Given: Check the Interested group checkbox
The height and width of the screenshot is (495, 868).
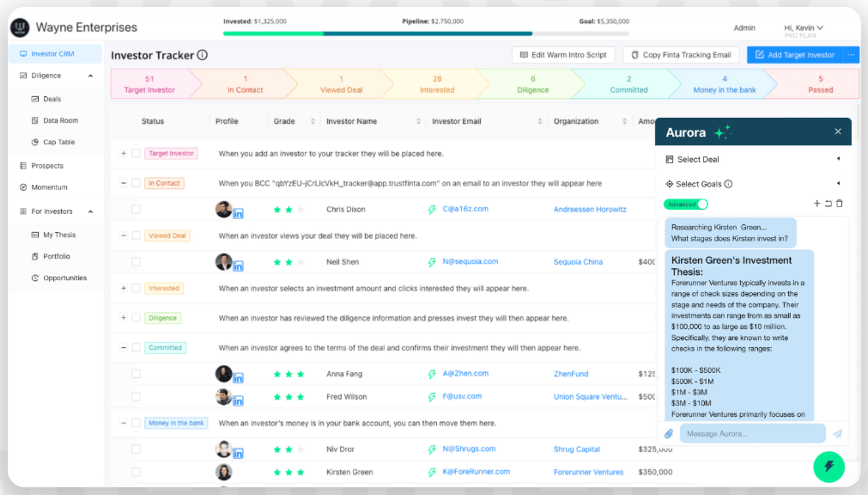Looking at the screenshot, I should coord(137,288).
